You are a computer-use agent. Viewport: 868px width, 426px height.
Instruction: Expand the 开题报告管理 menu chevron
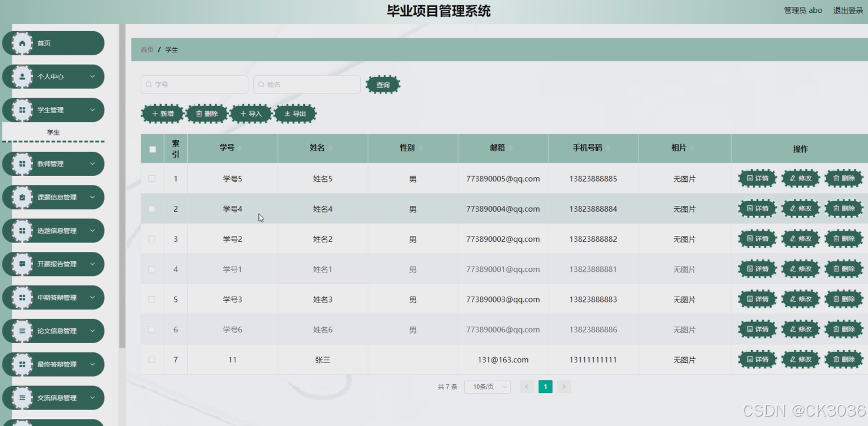(92, 264)
